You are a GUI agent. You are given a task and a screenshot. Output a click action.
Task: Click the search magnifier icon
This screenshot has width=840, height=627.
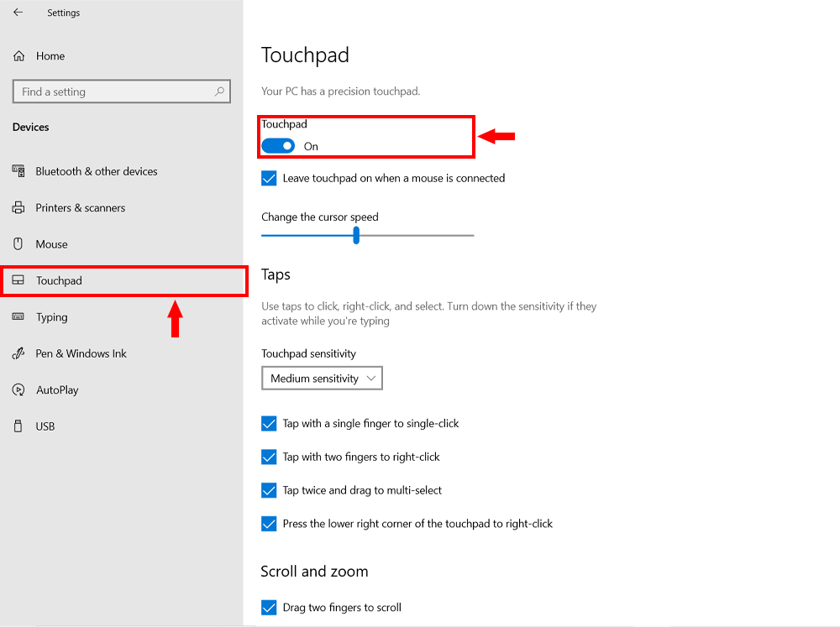point(220,91)
